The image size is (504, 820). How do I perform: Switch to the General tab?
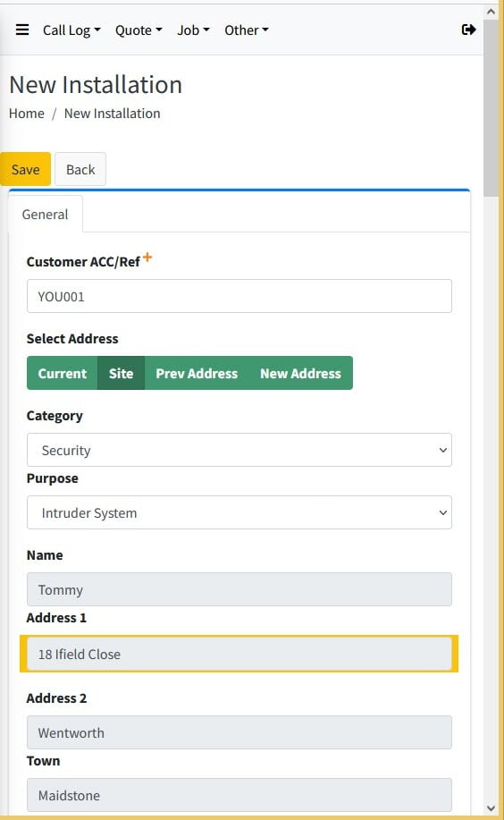[x=45, y=215]
